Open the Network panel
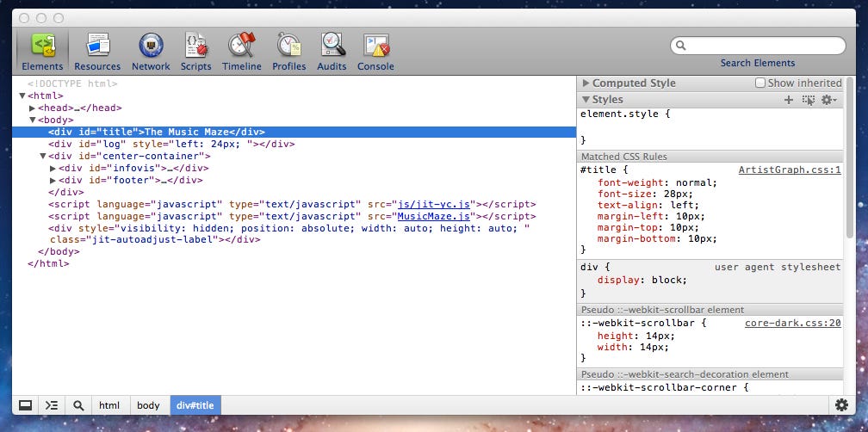The image size is (868, 432). click(x=151, y=52)
